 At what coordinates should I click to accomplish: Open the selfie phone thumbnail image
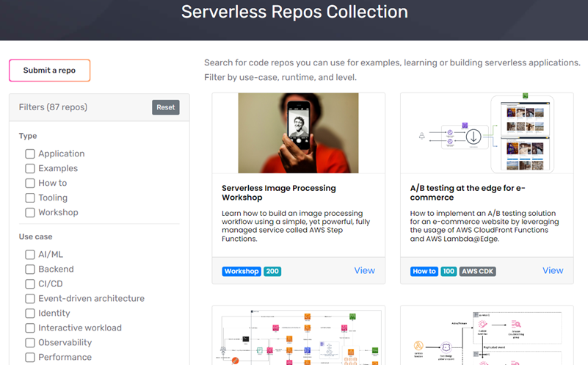click(298, 133)
